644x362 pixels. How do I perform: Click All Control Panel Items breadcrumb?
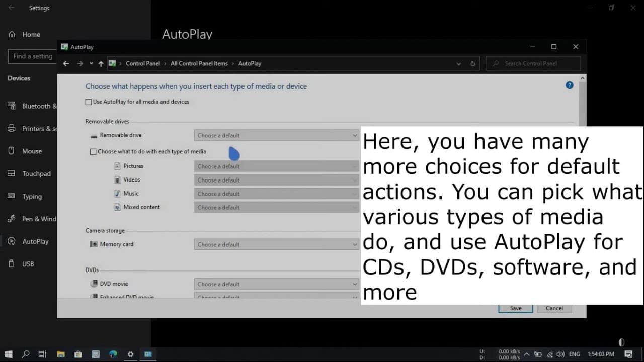(199, 64)
